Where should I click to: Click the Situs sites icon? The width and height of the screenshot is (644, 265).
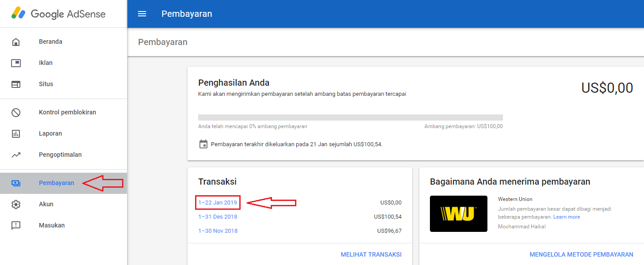tap(16, 83)
